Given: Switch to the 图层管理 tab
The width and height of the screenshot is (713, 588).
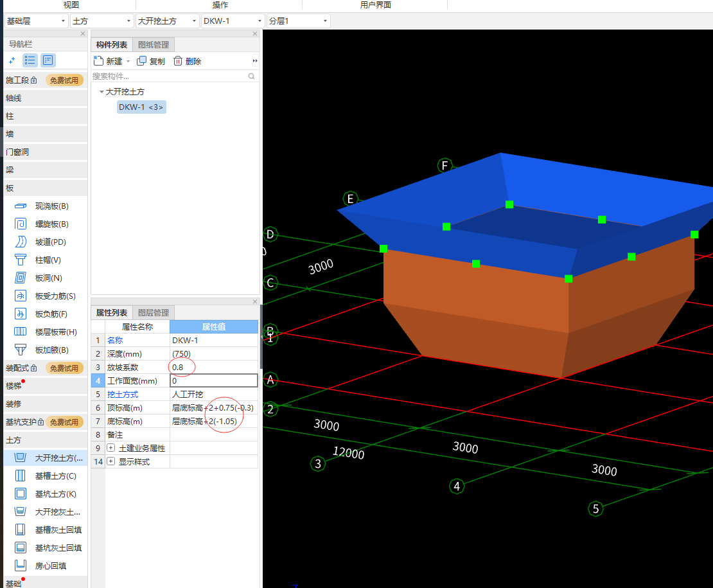Looking at the screenshot, I should coord(154,312).
